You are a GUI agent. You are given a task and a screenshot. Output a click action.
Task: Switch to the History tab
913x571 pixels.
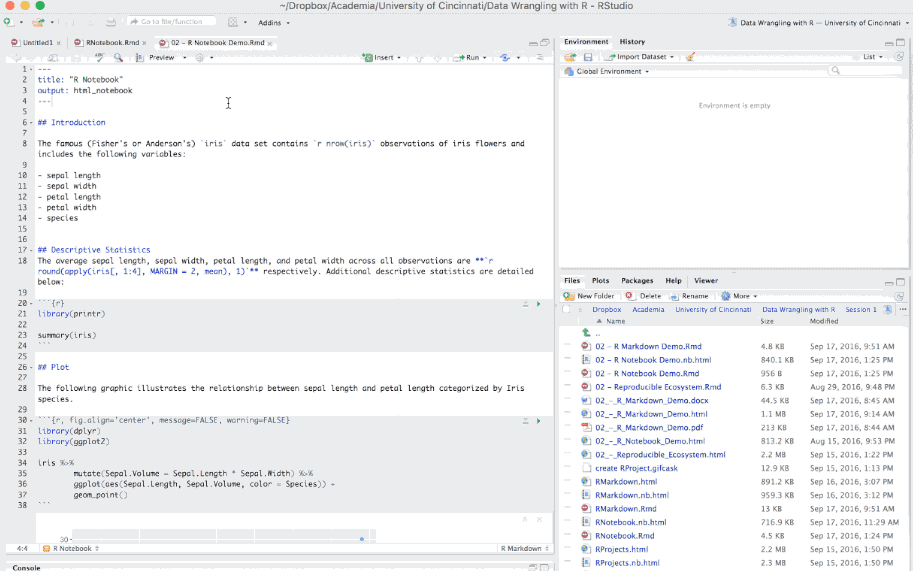click(x=632, y=42)
